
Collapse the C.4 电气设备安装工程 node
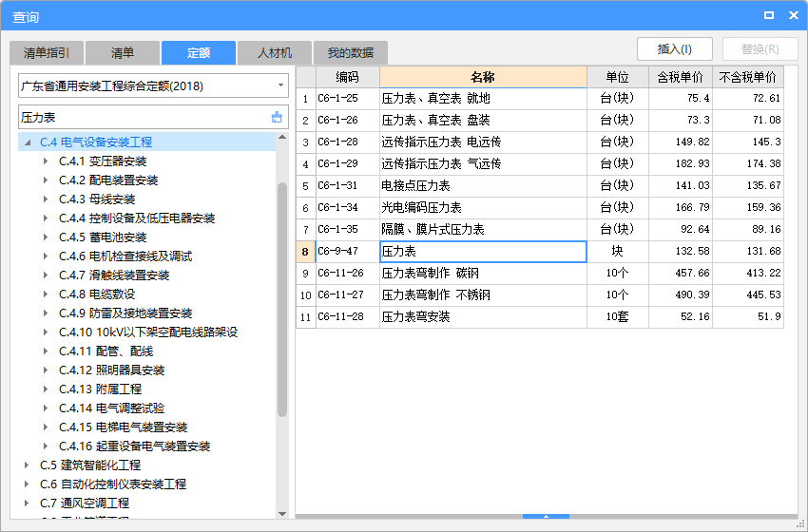(28, 142)
